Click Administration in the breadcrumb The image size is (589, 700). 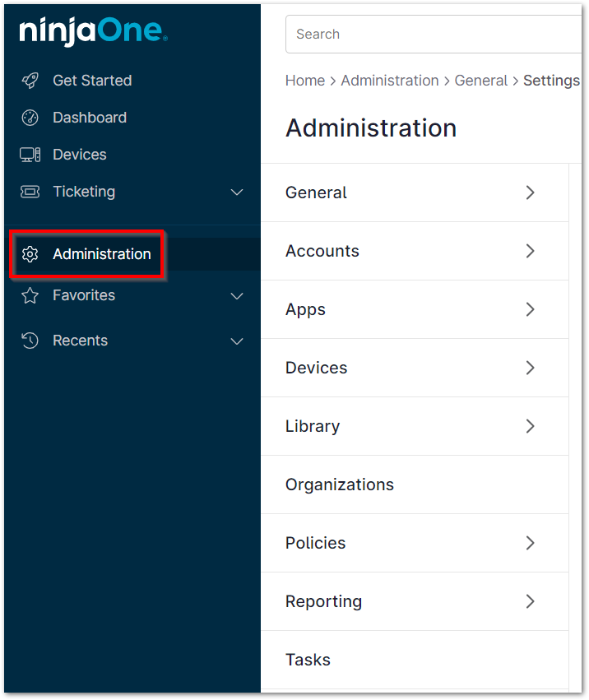pyautogui.click(x=390, y=81)
